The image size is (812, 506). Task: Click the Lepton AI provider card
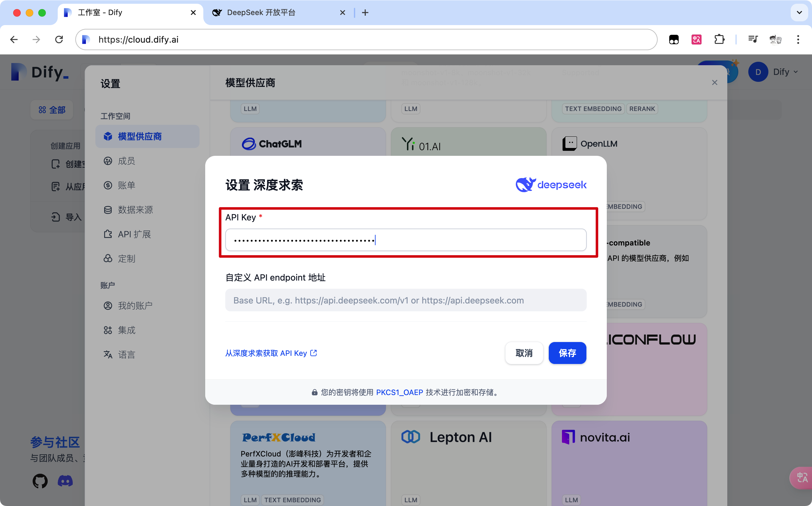coord(468,463)
